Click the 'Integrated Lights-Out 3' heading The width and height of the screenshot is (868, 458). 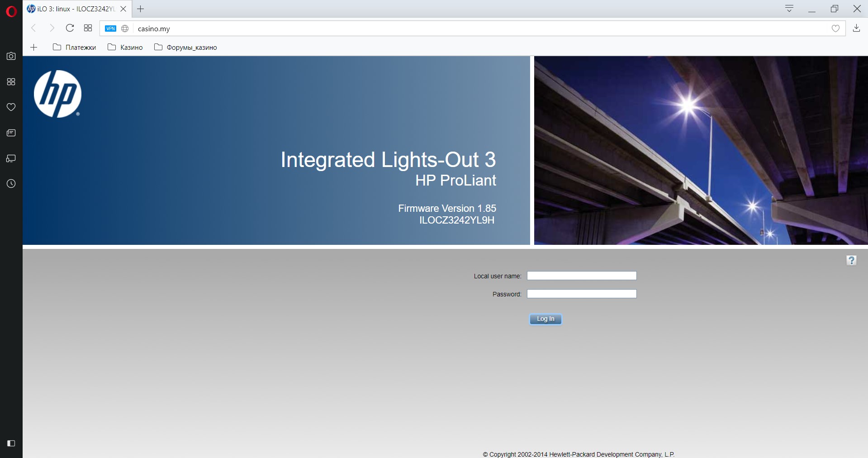click(x=388, y=159)
